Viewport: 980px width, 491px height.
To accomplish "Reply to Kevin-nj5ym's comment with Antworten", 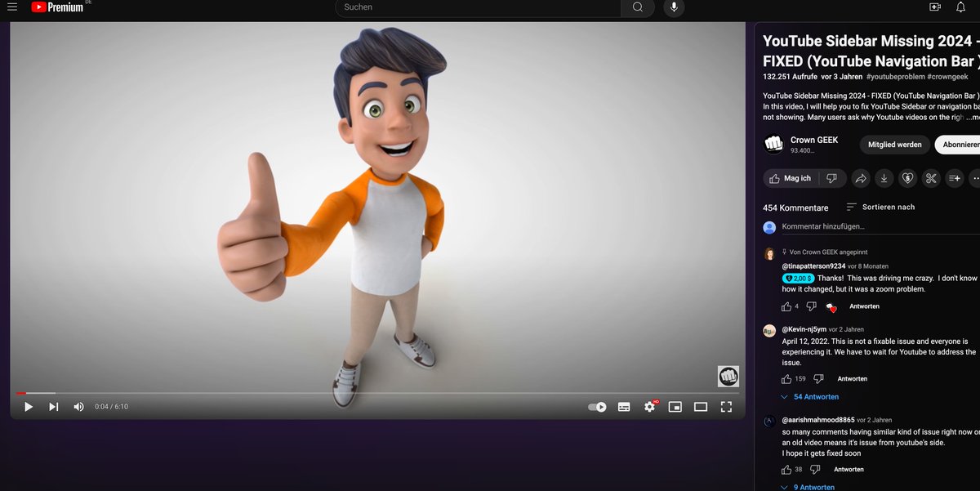I will point(852,379).
